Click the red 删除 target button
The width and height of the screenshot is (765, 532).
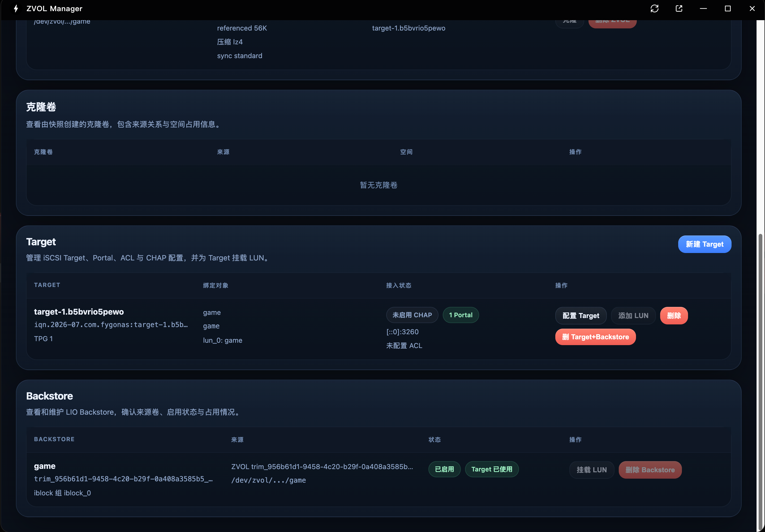(x=674, y=315)
